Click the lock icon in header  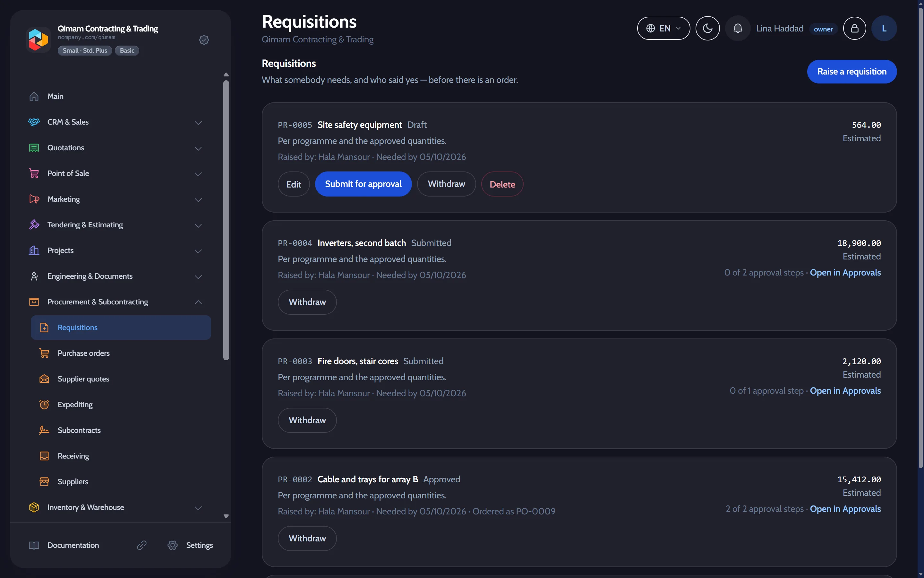pos(854,28)
